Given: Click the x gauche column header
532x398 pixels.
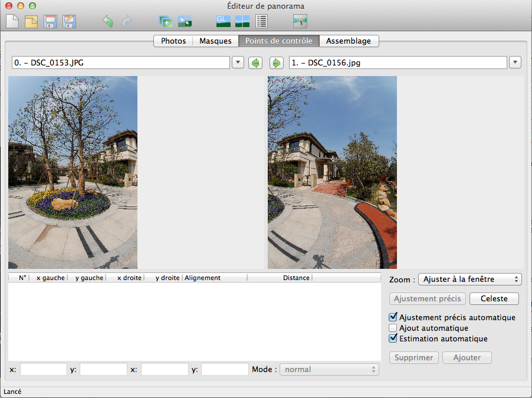Looking at the screenshot, I should [50, 278].
